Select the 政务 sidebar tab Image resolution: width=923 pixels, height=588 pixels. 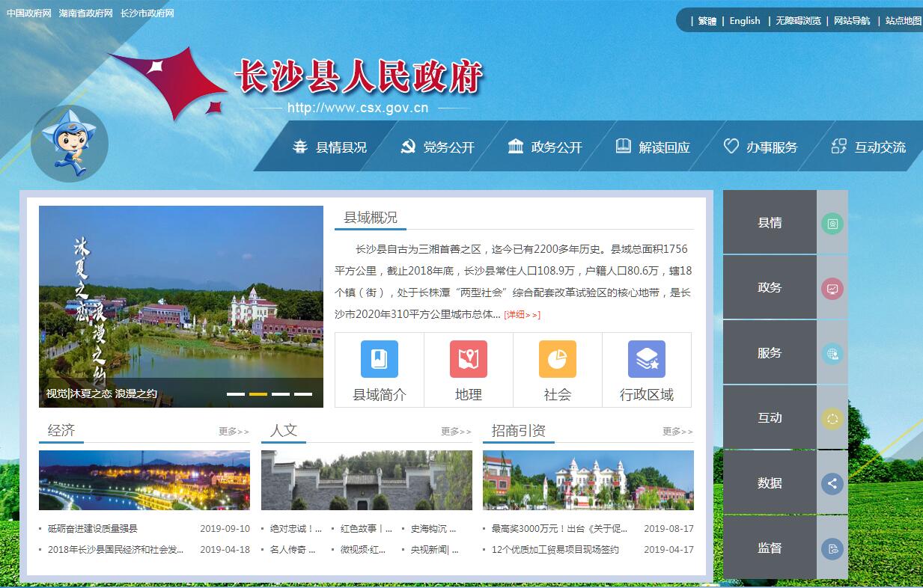tap(770, 287)
